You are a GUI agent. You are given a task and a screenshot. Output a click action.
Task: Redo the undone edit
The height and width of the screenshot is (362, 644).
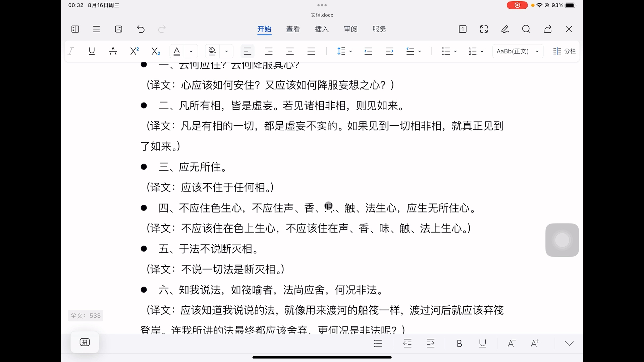pyautogui.click(x=162, y=29)
